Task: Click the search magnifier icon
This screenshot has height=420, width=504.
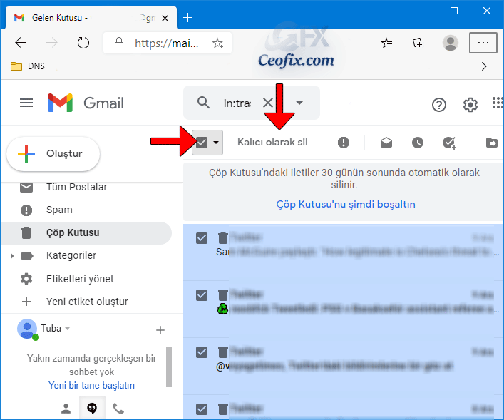Action: (x=203, y=103)
